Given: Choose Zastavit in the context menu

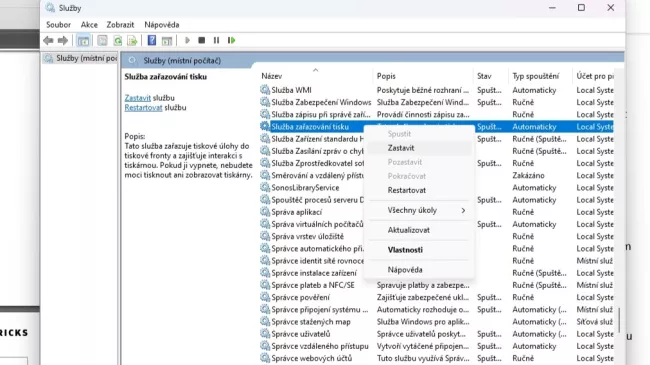Looking at the screenshot, I should 420,148.
